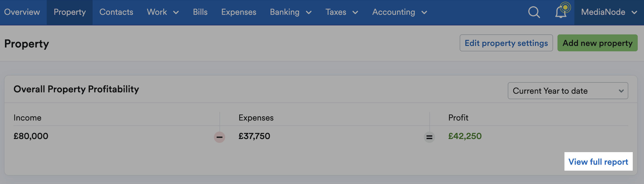Go to the Overview tab
The width and height of the screenshot is (644, 184).
22,12
